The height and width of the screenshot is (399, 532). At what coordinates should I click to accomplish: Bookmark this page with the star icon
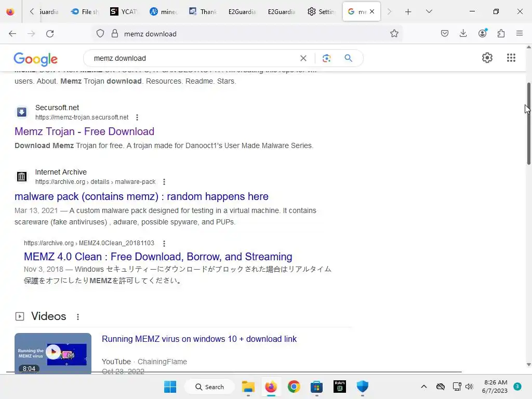394,34
